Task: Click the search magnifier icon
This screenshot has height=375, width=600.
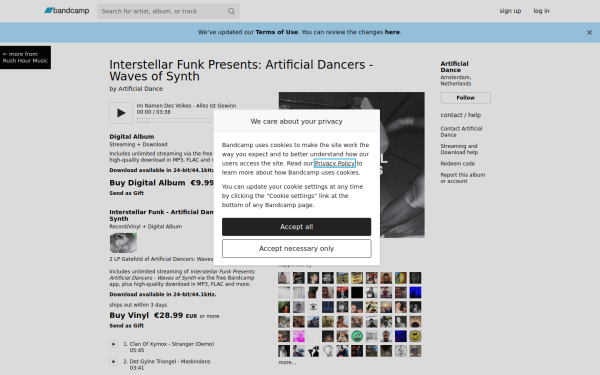Action: pyautogui.click(x=231, y=11)
